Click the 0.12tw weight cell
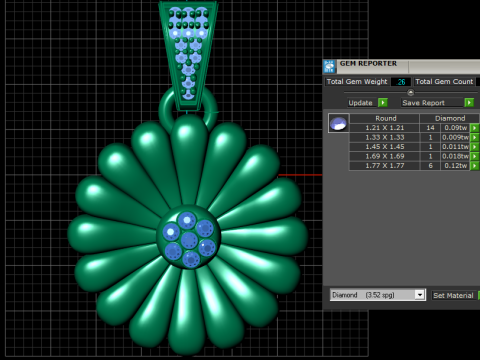Screen dimensions: 480x360 point(455,166)
